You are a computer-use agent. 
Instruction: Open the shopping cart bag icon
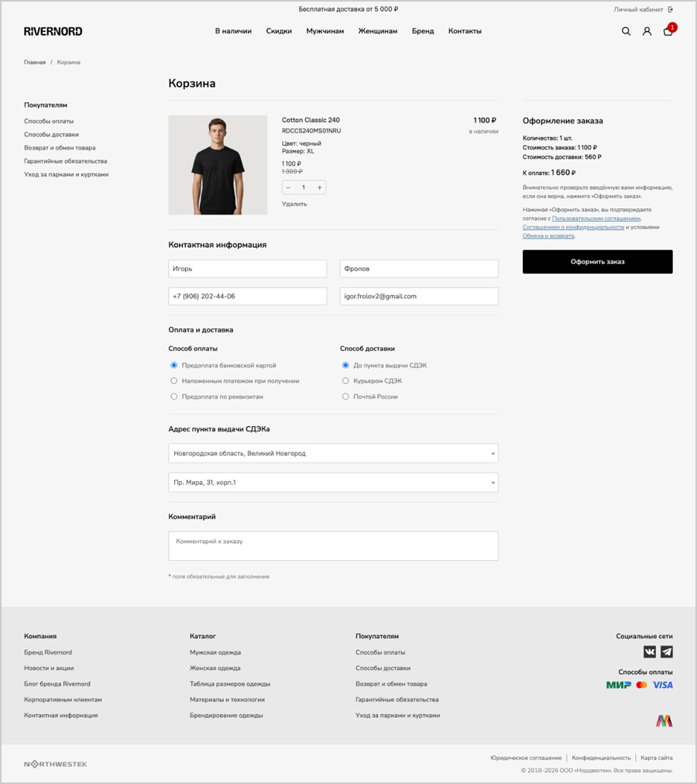pyautogui.click(x=668, y=31)
